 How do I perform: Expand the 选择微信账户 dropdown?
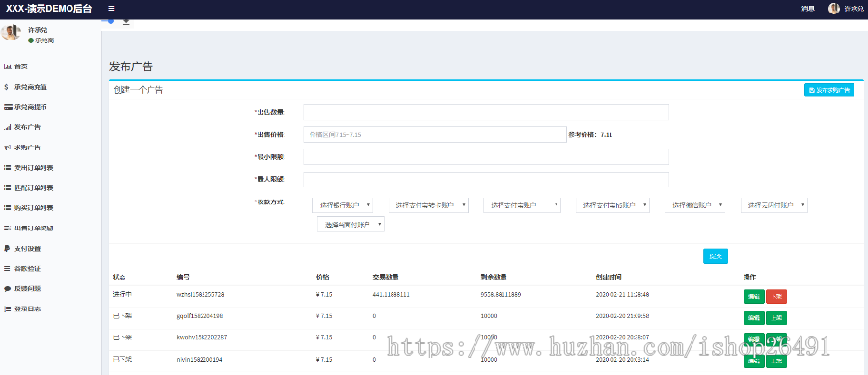point(695,205)
